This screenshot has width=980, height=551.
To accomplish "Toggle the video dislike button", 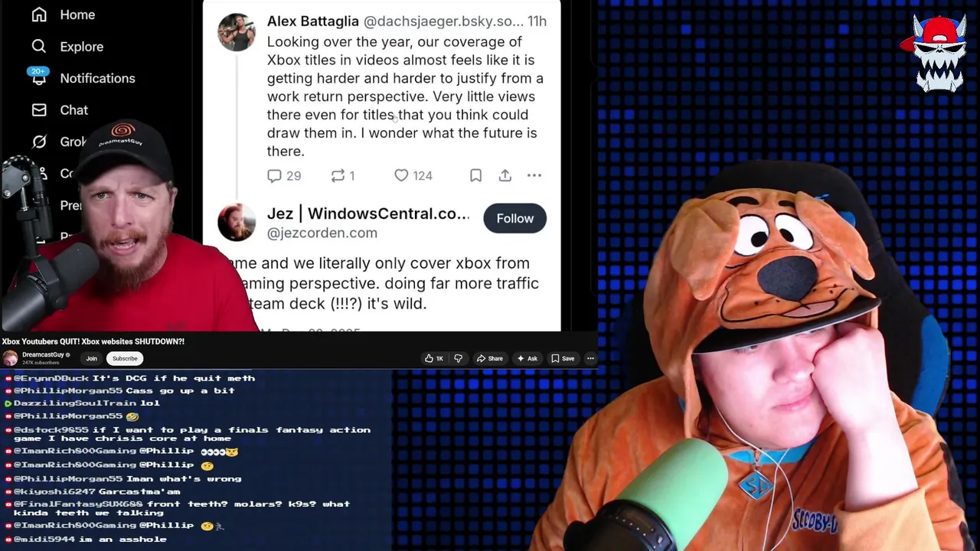I will (x=458, y=358).
